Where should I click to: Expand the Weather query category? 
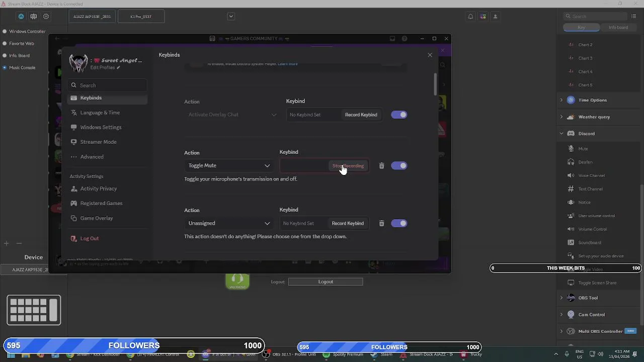pos(561,117)
